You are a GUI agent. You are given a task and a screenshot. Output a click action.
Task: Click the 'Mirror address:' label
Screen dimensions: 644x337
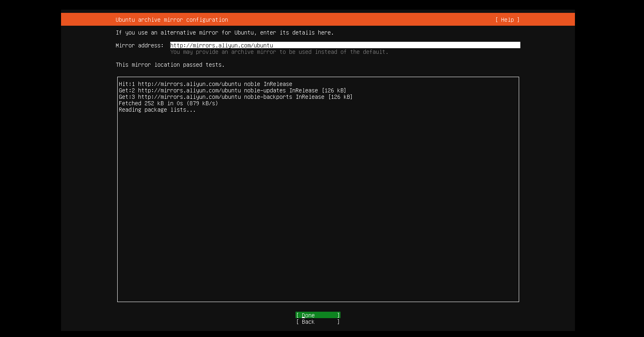(x=139, y=45)
